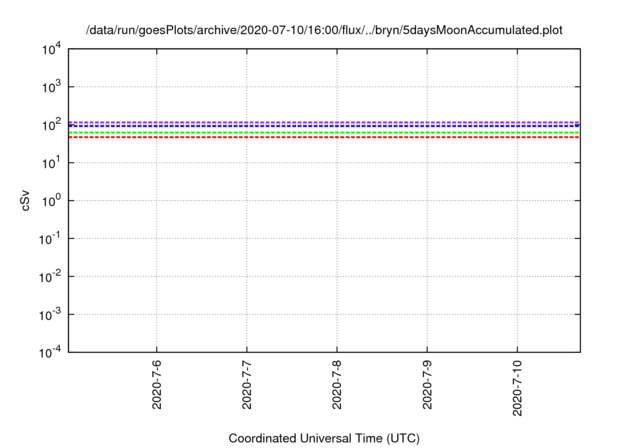Click the Coordinated Universal Time (UTC) label
This screenshot has width=640, height=448.
click(x=324, y=438)
